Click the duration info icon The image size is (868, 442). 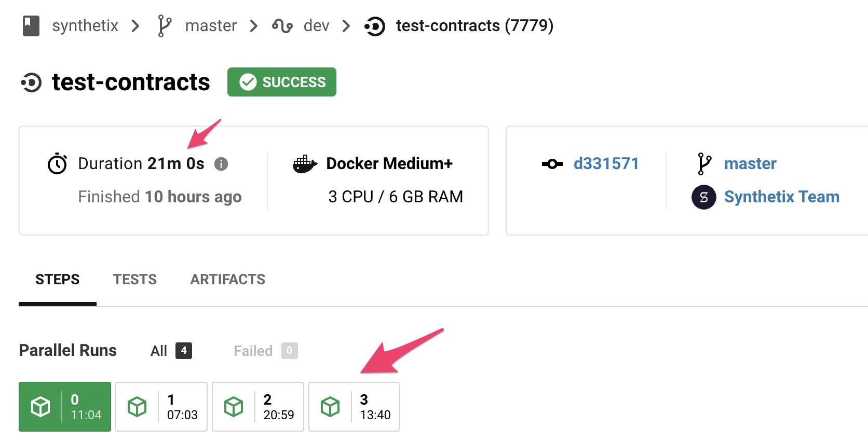point(221,164)
